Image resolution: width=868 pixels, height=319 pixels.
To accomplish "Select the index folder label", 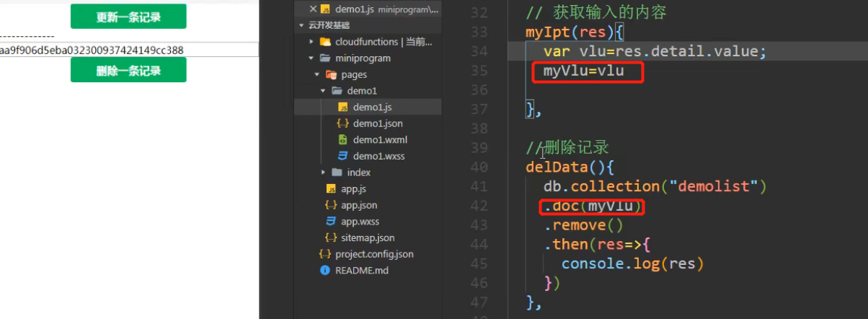I will [358, 172].
